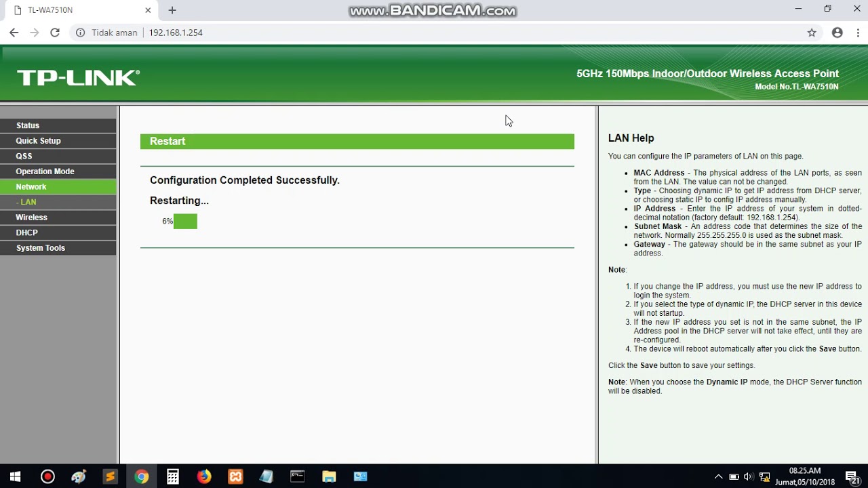Open the volume control in tray
This screenshot has height=488, width=868.
pos(749,476)
